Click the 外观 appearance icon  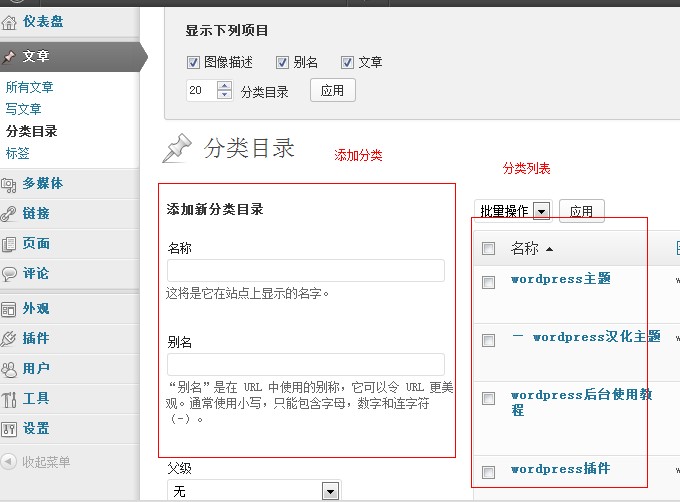(x=10, y=309)
